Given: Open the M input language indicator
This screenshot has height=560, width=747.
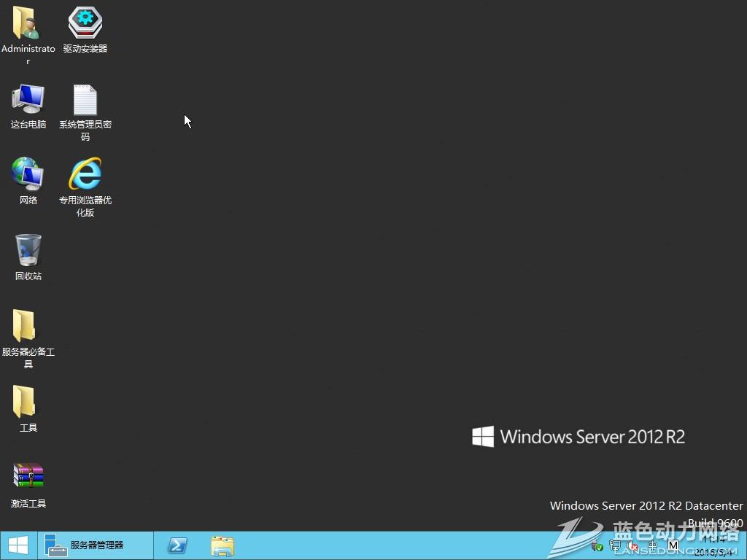Looking at the screenshot, I should 673,545.
